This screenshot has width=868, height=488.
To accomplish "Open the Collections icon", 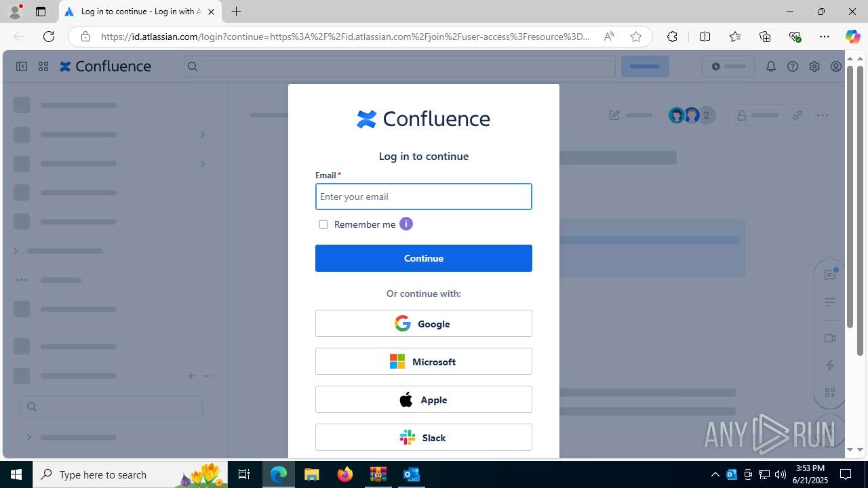I will [x=765, y=37].
